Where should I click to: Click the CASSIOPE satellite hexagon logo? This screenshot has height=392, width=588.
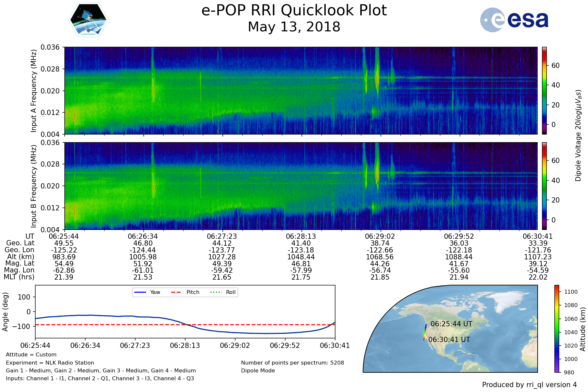pos(88,20)
